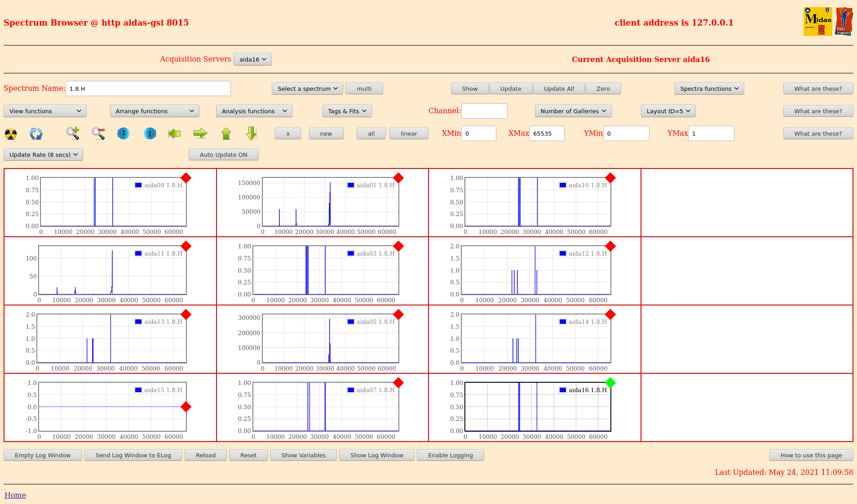Viewport: 857px width, 504px height.
Task: Click Send Log Window to ELog
Action: click(133, 455)
